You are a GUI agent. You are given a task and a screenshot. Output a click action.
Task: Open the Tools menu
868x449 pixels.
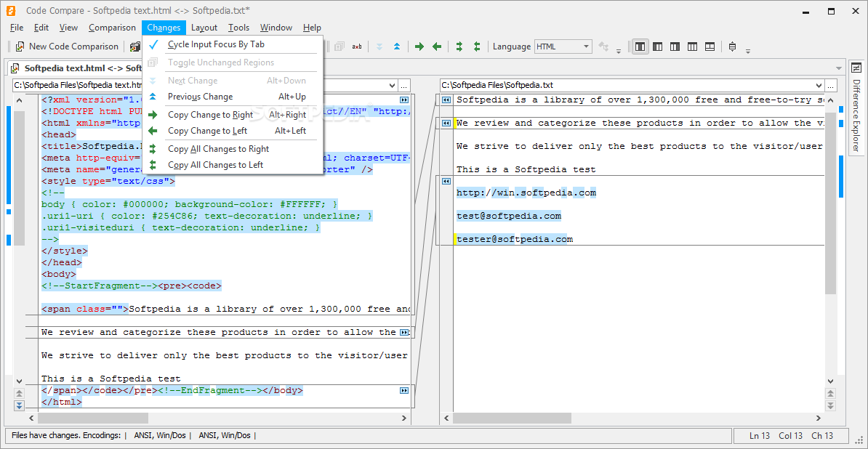tap(238, 28)
